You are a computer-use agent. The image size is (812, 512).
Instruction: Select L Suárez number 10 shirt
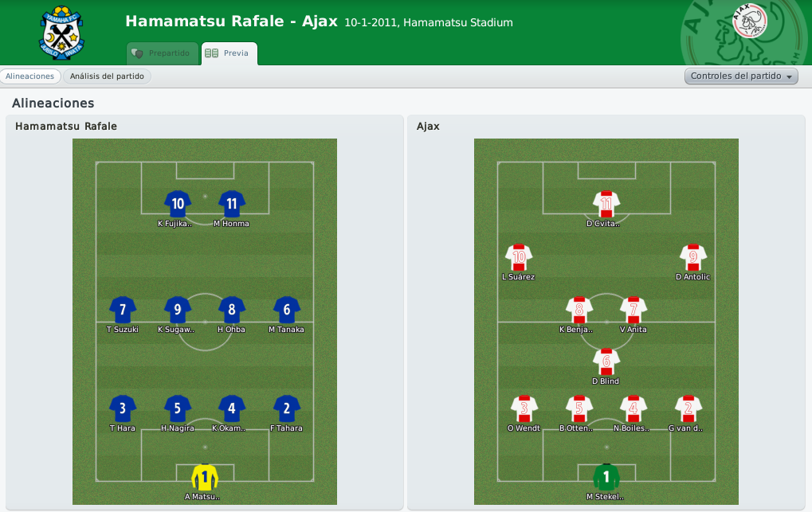coord(519,257)
